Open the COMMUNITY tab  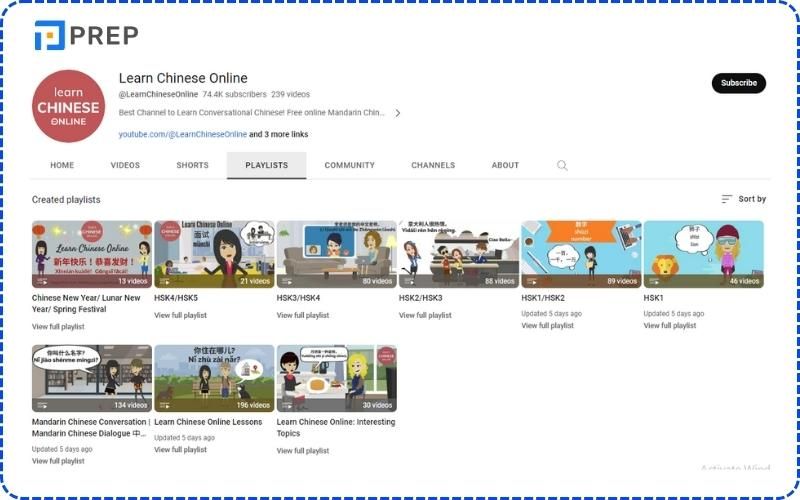point(349,165)
